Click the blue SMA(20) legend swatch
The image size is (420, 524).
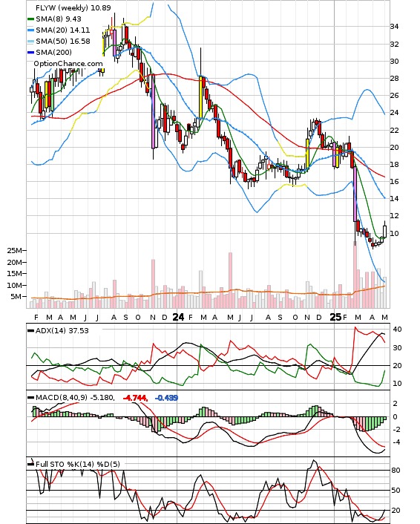tap(30, 30)
